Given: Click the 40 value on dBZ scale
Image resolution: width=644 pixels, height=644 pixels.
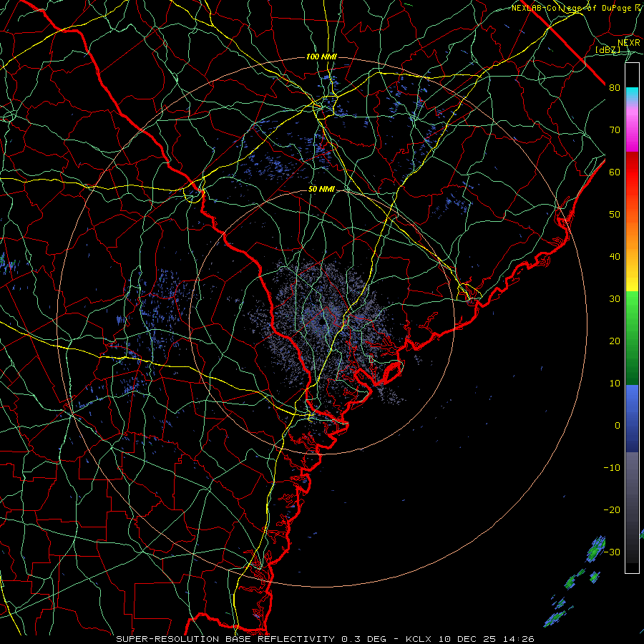Looking at the screenshot, I should point(615,257).
